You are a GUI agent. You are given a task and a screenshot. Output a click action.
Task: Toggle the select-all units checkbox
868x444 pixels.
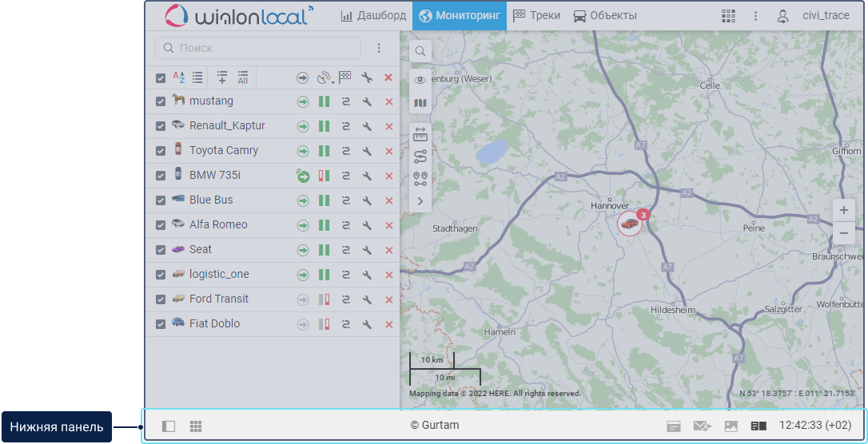pos(161,78)
